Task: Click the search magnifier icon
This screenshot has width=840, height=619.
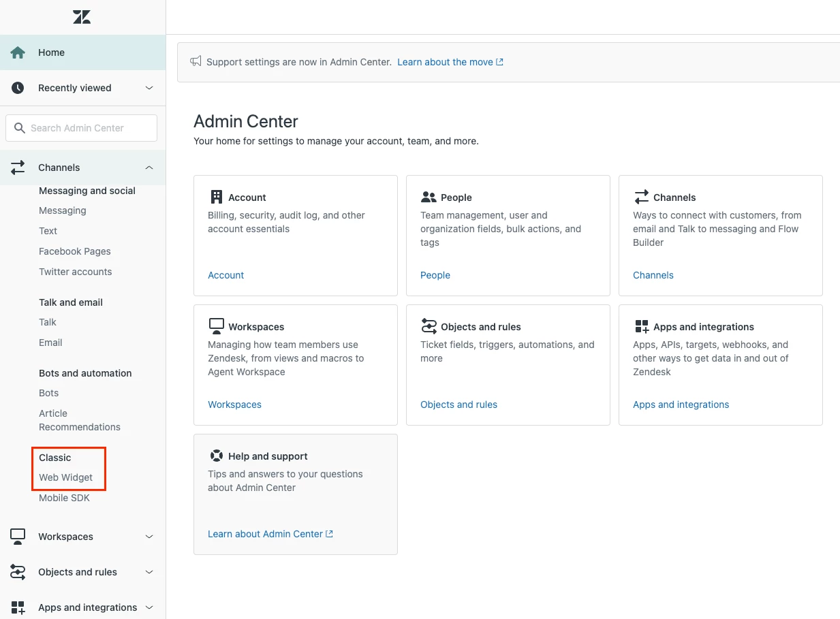Action: pyautogui.click(x=20, y=128)
